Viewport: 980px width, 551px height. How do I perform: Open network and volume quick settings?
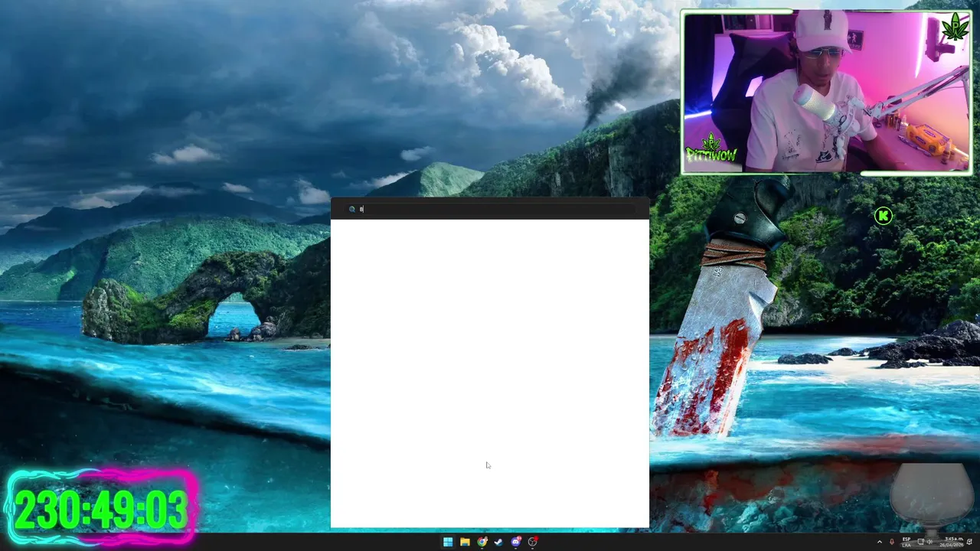(926, 542)
